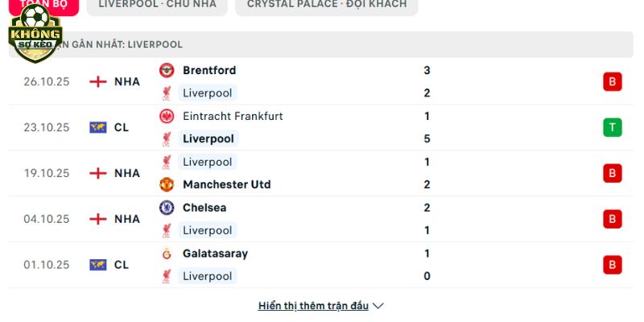Click the Galatasaray club crest icon
Screen dimensions: 644x322
(167, 254)
